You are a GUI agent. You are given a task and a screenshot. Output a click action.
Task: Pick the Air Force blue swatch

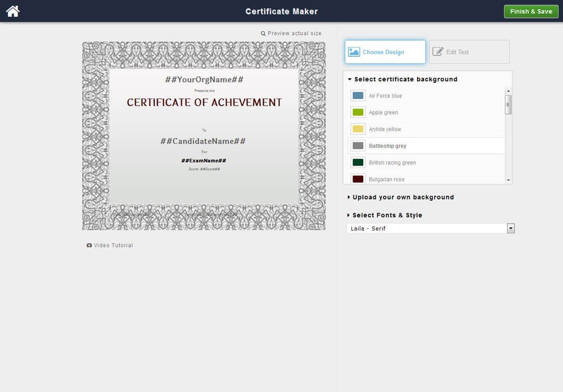pos(358,95)
